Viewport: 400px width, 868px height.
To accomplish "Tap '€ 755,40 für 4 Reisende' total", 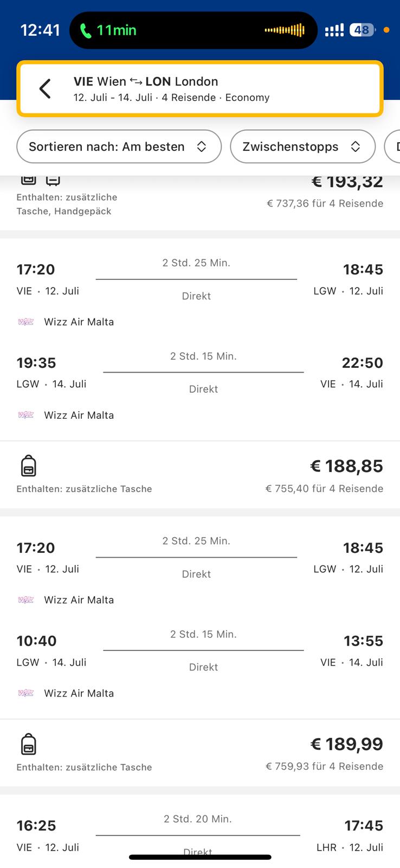I will click(324, 488).
